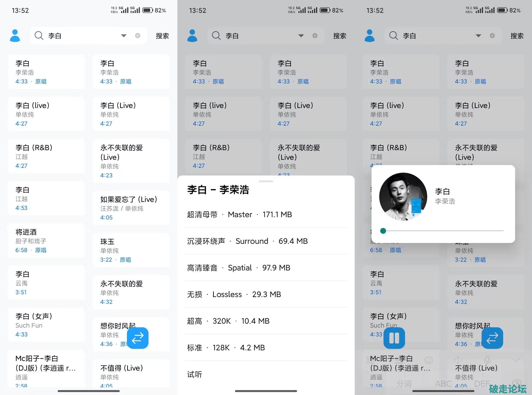
Task: Tap 试听 to preview the song
Action: (195, 374)
